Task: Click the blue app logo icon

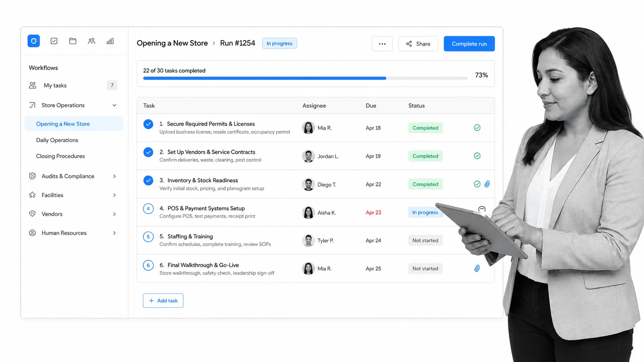Action: [x=34, y=41]
